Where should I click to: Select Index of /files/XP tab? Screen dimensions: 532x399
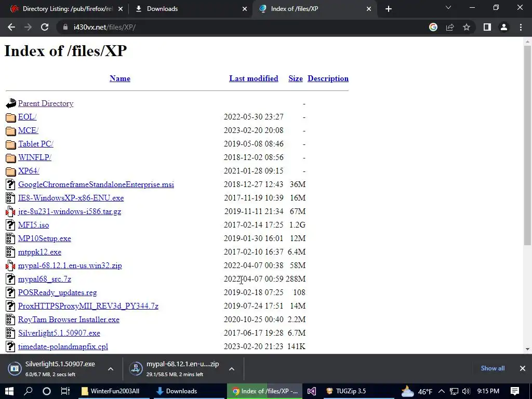pyautogui.click(x=314, y=9)
